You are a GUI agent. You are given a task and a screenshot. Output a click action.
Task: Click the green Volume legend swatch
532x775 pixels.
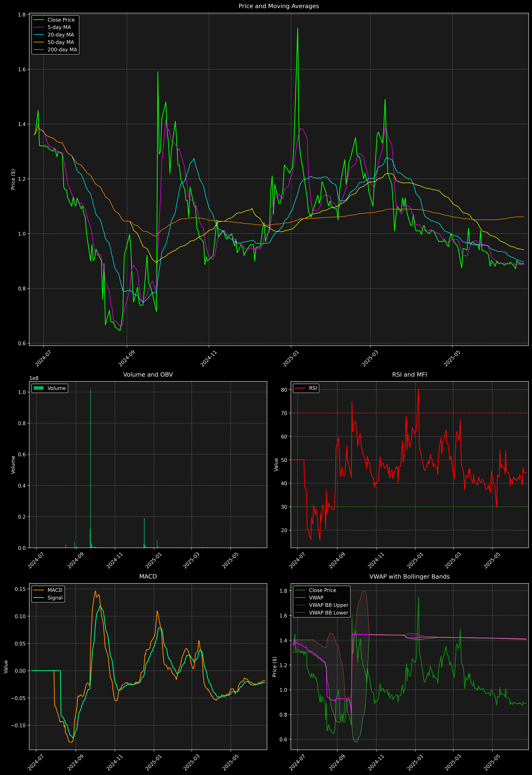(x=39, y=388)
